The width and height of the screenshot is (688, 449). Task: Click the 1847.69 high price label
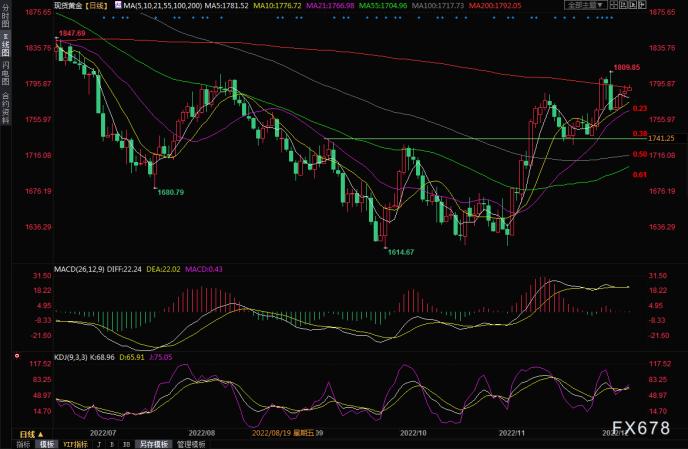[x=72, y=33]
